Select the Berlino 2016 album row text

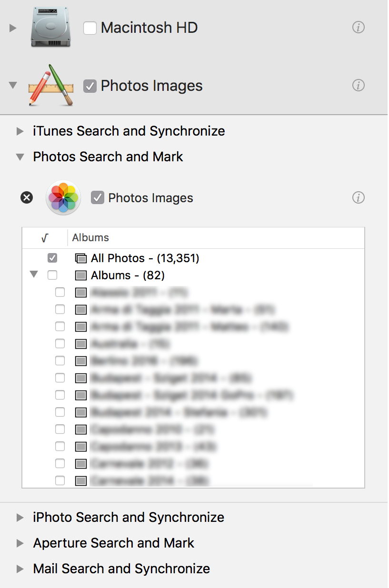click(145, 361)
